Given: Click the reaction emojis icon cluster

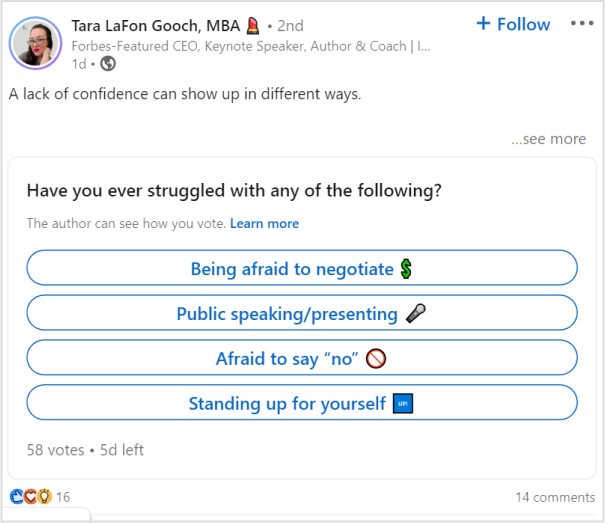Looking at the screenshot, I should tap(30, 497).
